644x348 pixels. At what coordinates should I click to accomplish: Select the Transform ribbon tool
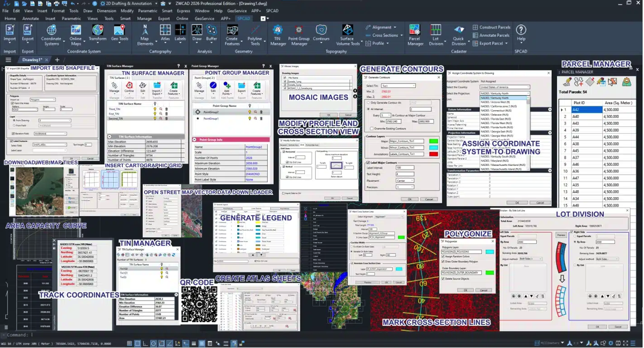[x=98, y=33]
